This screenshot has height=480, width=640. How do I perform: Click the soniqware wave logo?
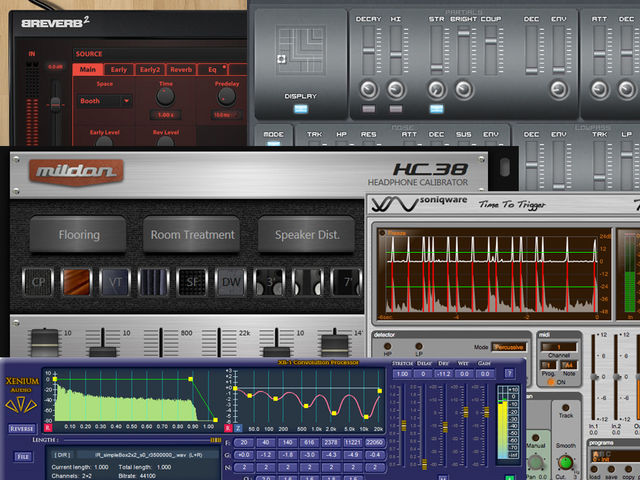[395, 204]
